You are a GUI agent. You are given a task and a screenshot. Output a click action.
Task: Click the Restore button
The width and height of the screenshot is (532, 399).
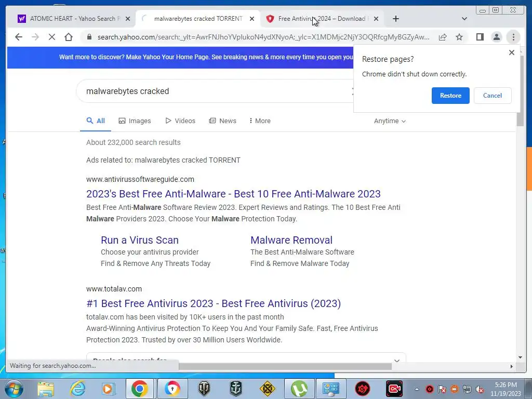[450, 96]
